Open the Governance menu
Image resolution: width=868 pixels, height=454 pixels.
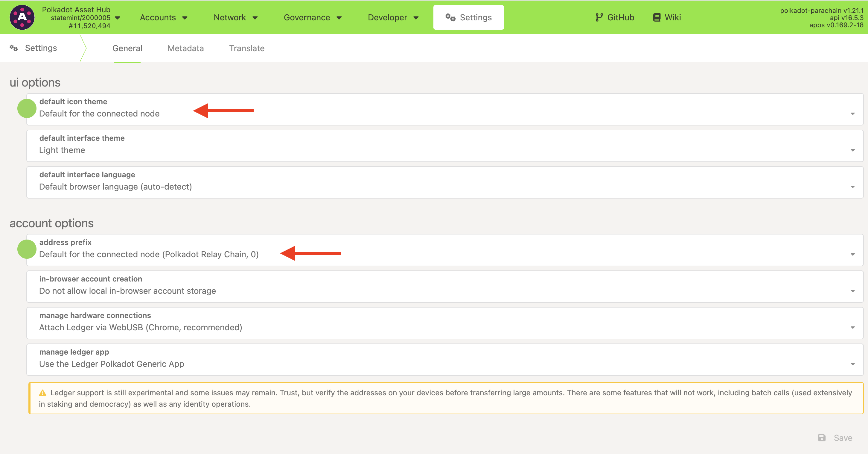pos(312,18)
